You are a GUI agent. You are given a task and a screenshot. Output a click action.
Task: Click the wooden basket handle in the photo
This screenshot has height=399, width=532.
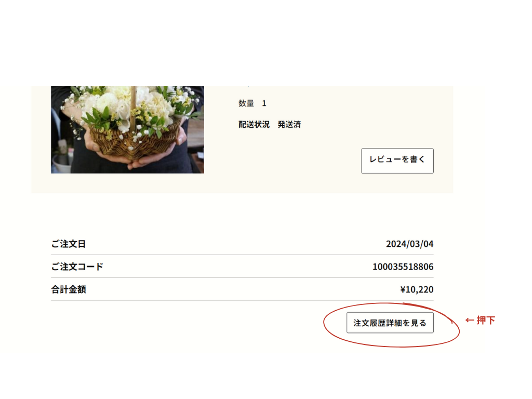134,106
